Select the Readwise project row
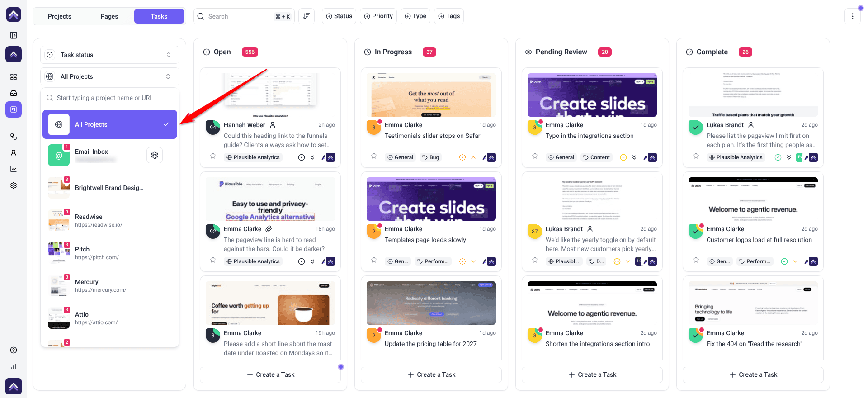The width and height of the screenshot is (868, 398). [x=110, y=220]
